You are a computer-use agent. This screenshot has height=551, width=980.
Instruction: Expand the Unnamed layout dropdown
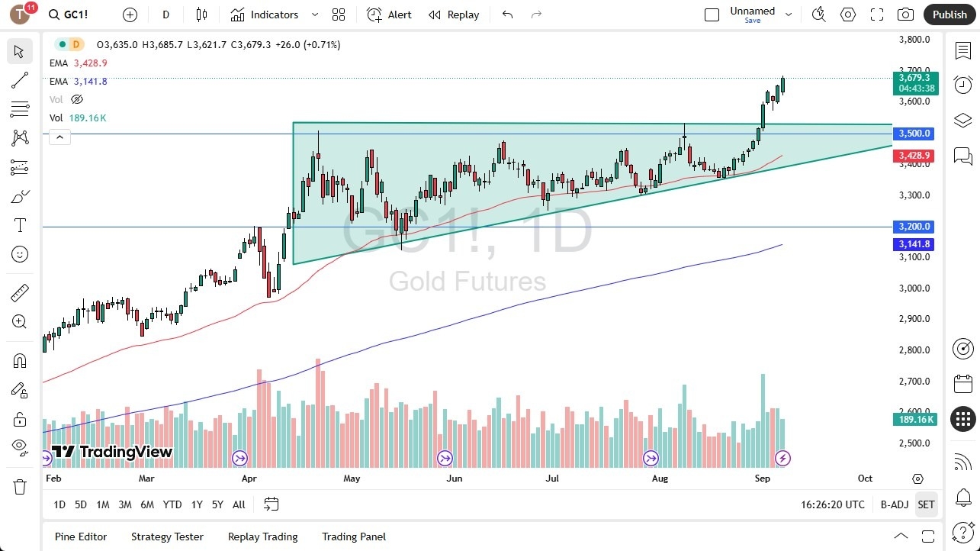[789, 13]
